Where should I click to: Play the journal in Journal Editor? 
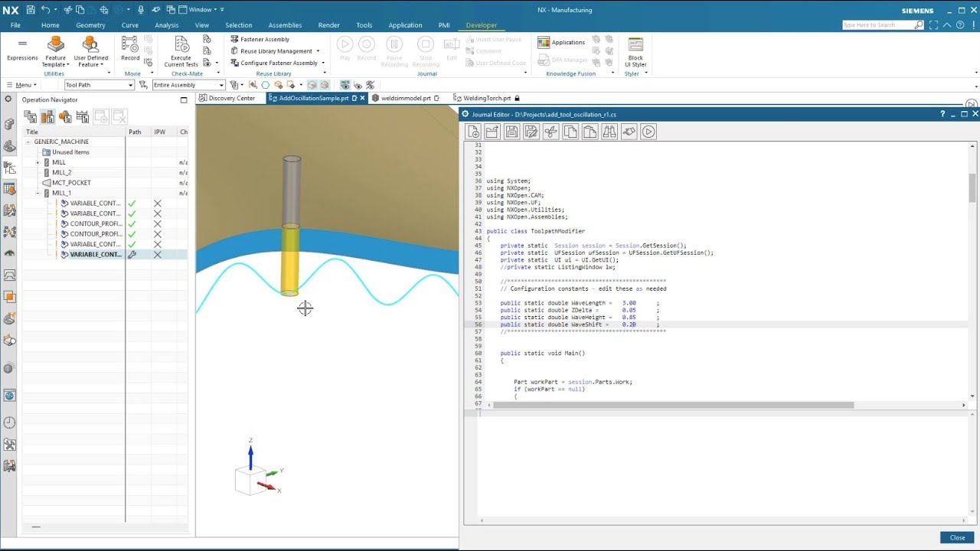648,132
